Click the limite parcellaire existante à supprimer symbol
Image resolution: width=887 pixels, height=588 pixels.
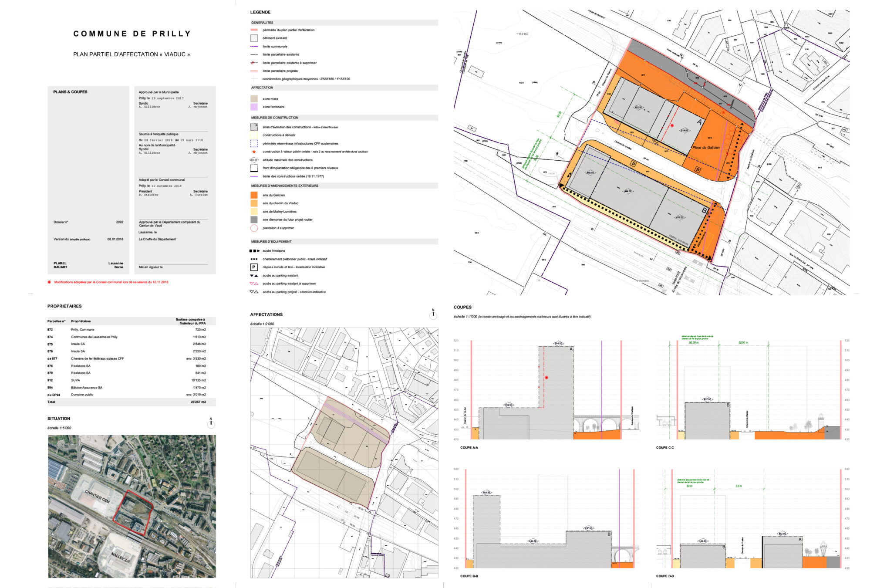[254, 63]
